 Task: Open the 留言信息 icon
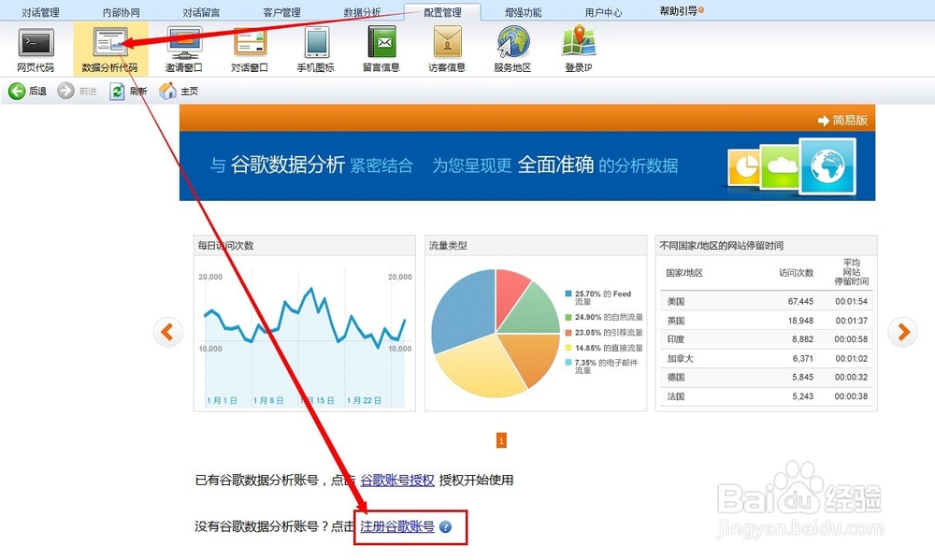381,50
